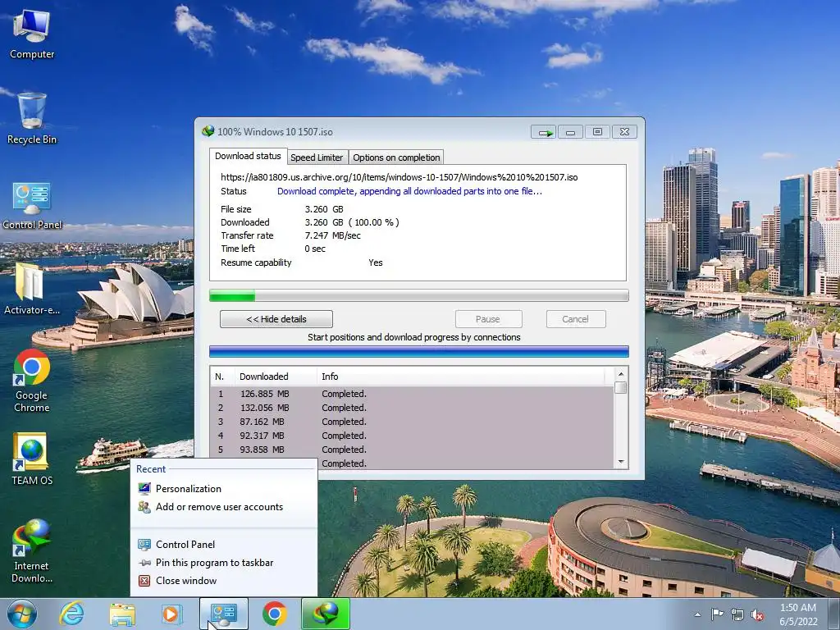The height and width of the screenshot is (630, 840).
Task: Click the show desktop button
Action: click(x=834, y=614)
